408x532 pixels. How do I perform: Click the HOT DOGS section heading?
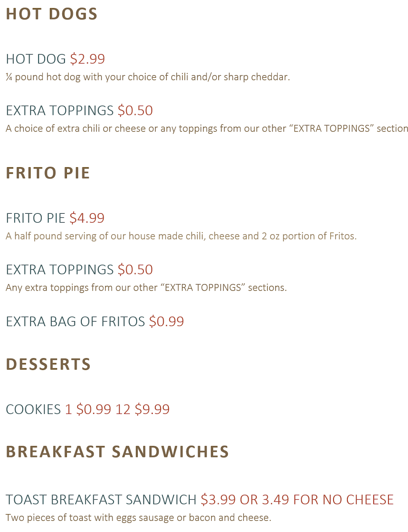(51, 14)
